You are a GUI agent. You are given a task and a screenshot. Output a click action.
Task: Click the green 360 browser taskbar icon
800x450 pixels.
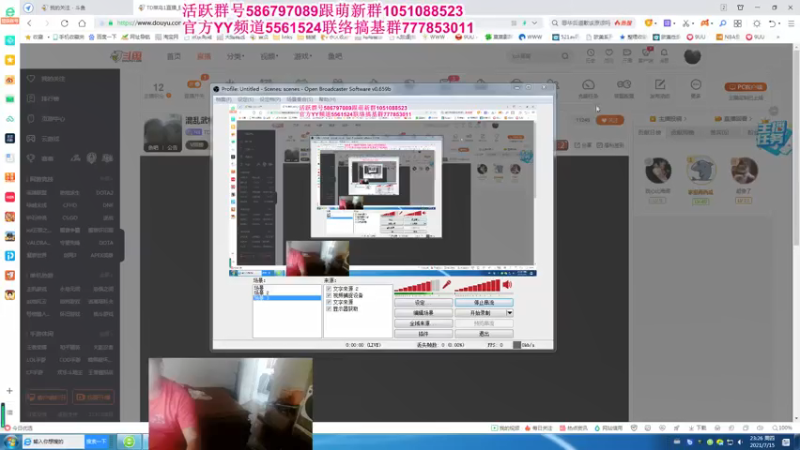pyautogui.click(x=129, y=442)
